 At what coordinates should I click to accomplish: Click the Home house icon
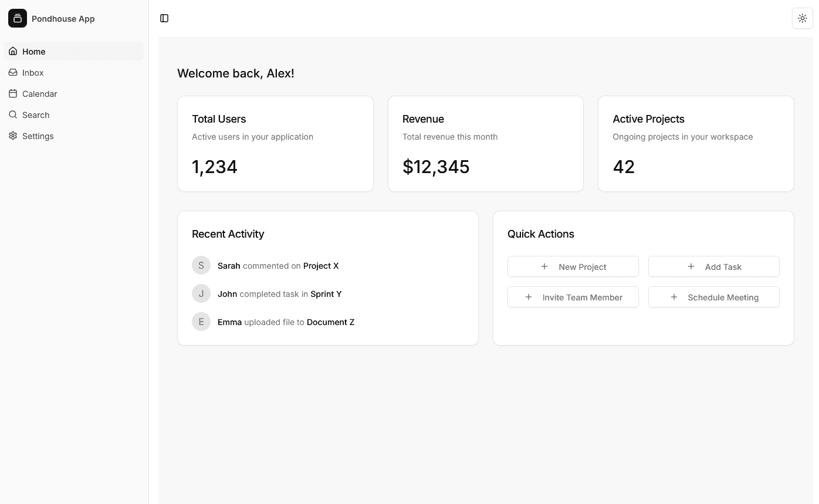tap(13, 52)
